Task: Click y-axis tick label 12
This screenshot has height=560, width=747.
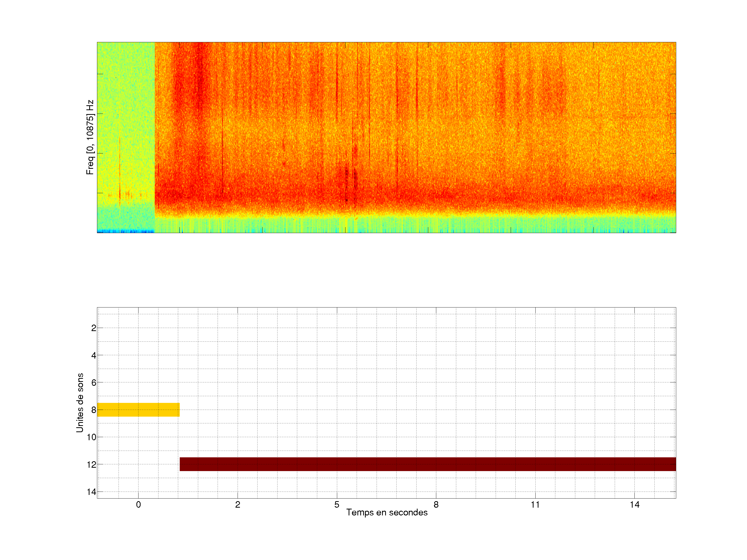Action: 92,465
